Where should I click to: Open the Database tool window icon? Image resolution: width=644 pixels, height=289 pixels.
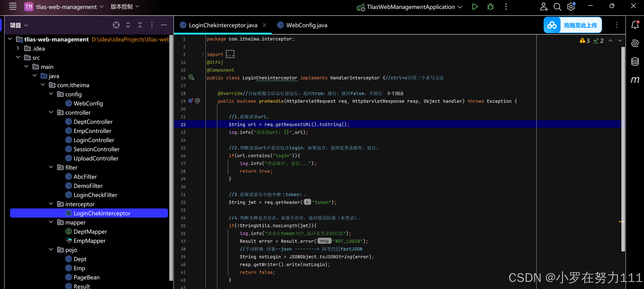pos(635,62)
